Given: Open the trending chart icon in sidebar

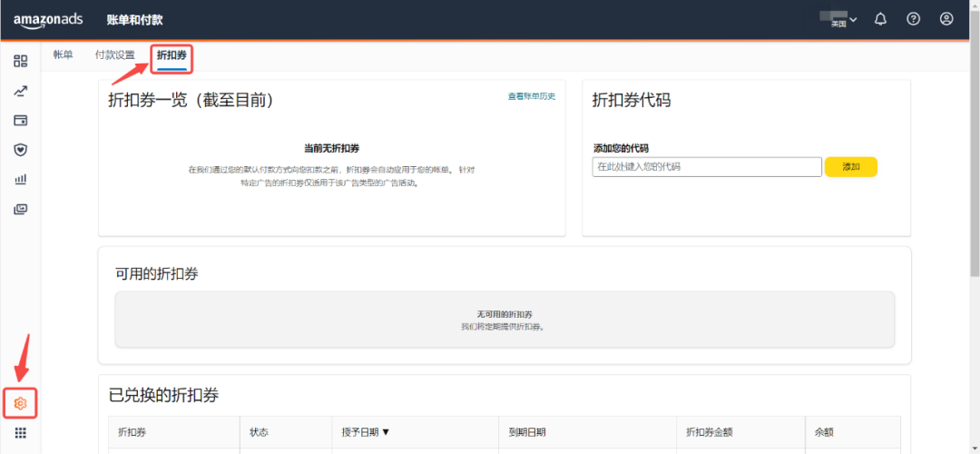Looking at the screenshot, I should coord(20,91).
